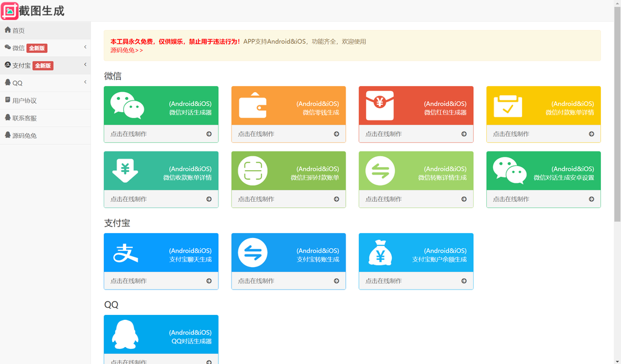This screenshot has height=364, width=621.
Task: Click the transfer arrows icon on 支付宝转账生成 card
Action: click(x=253, y=253)
